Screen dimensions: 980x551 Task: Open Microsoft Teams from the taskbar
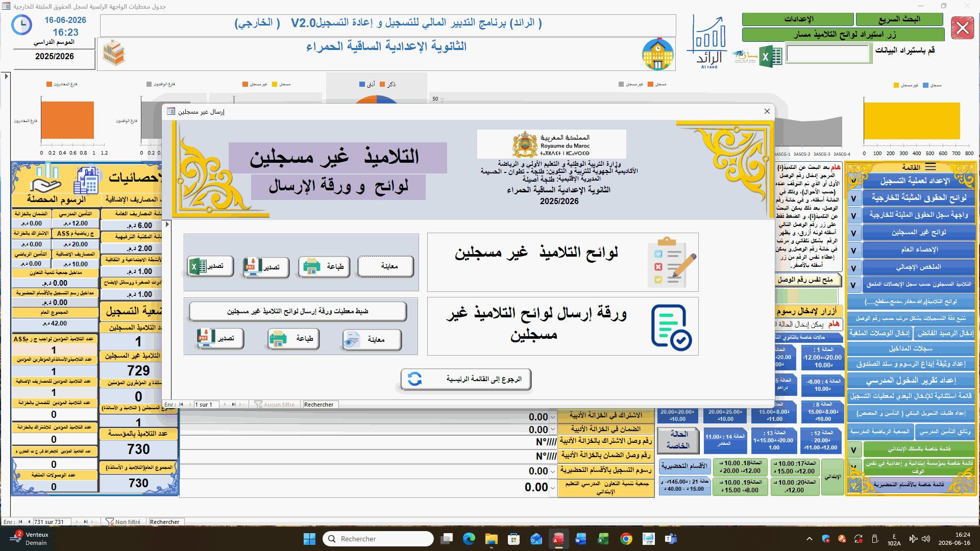pyautogui.click(x=671, y=539)
